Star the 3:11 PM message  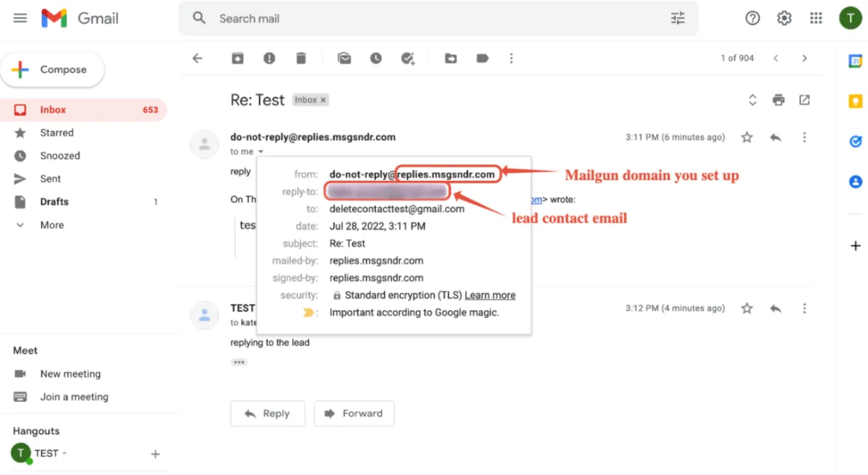point(747,137)
